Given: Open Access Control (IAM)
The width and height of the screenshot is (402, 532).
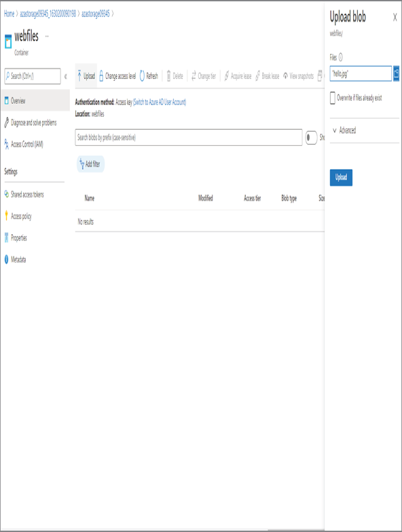Looking at the screenshot, I should coord(24,144).
